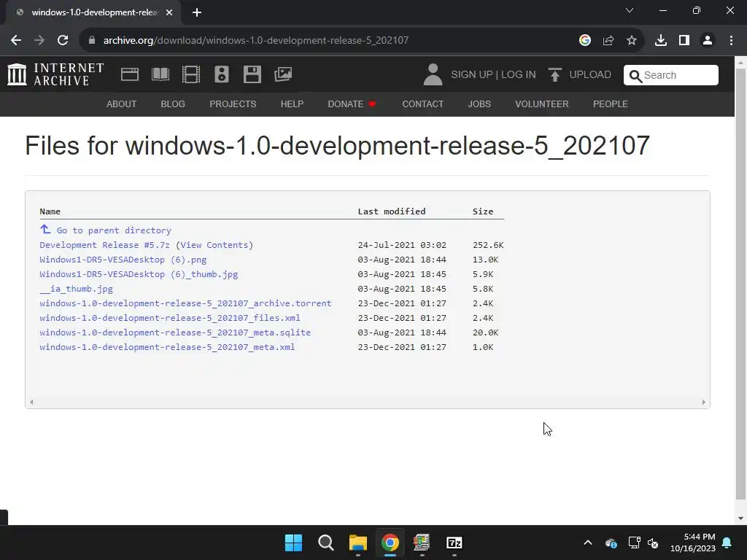This screenshot has height=560, width=747.
Task: Click the Google icon in address bar
Action: click(x=585, y=41)
